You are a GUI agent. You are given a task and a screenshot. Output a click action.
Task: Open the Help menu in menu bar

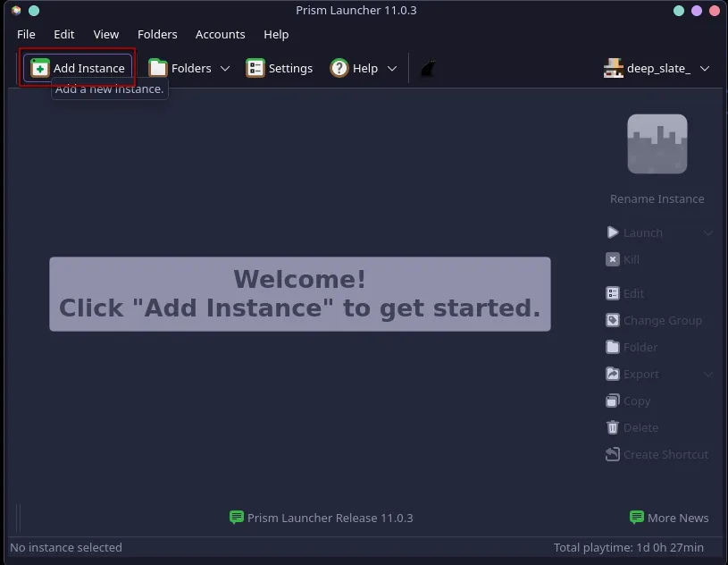pyautogui.click(x=276, y=34)
